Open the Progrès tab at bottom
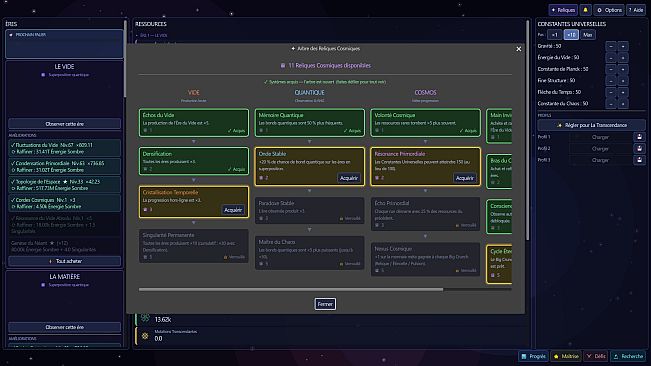The height and width of the screenshot is (366, 651). [534, 356]
